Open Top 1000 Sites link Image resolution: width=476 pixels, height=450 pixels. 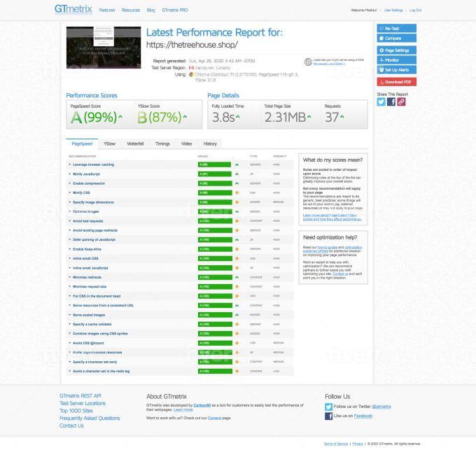pyautogui.click(x=76, y=411)
